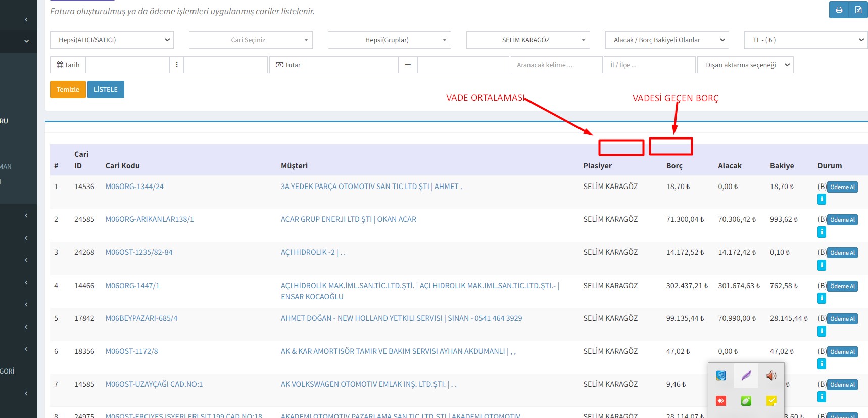Click the LİSTELE button

[106, 89]
